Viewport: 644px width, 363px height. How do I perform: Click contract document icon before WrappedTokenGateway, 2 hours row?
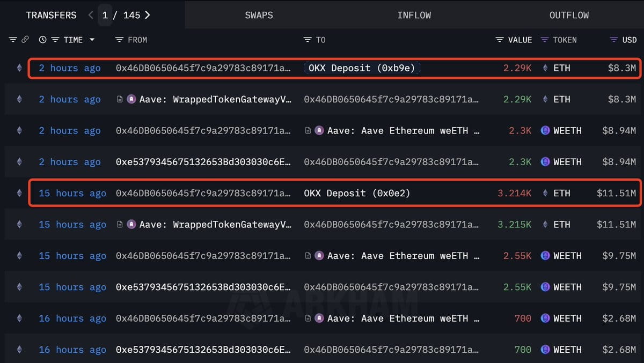pos(120,99)
